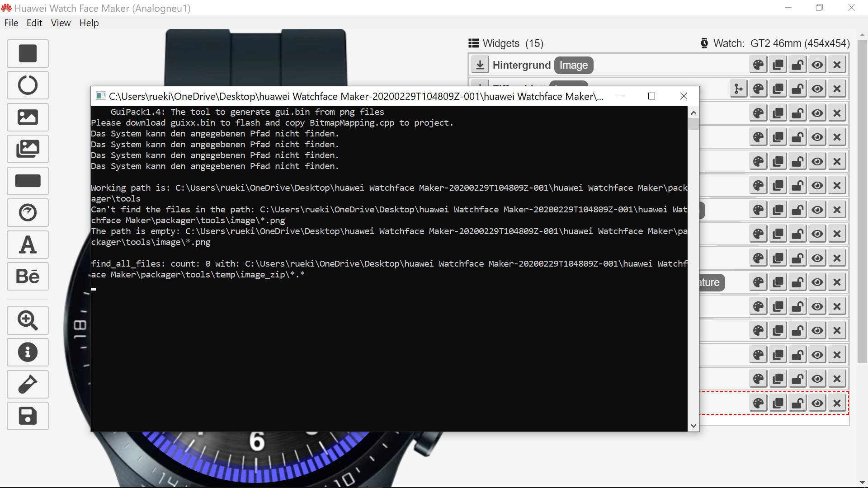This screenshot has height=488, width=868.
Task: Click the Huawei logo in app title bar
Action: 6,8
